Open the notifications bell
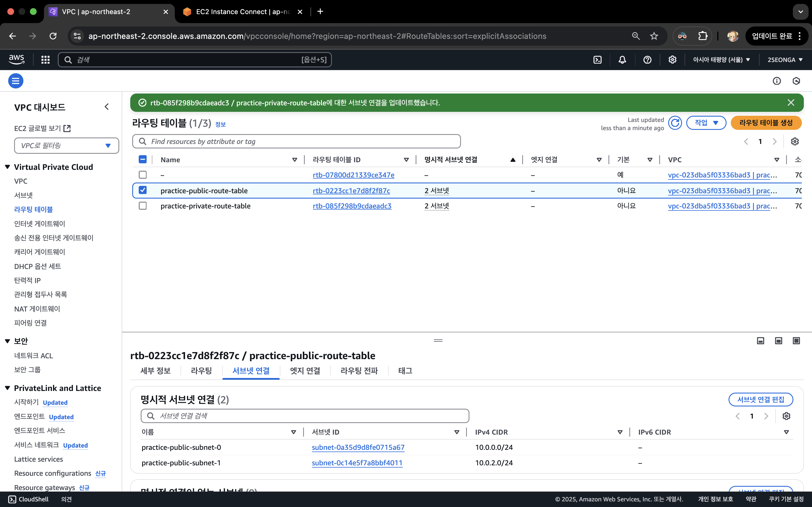Image resolution: width=812 pixels, height=507 pixels. pos(622,60)
